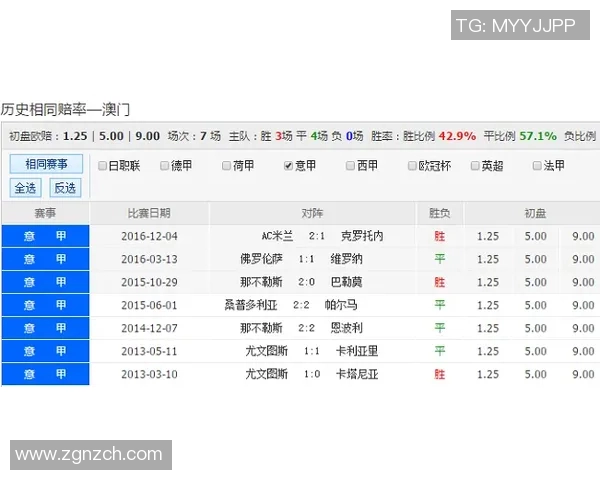Click the 1.25 odds in the 2016-12-04 row
Screen dimensions: 600x480
coord(488,236)
